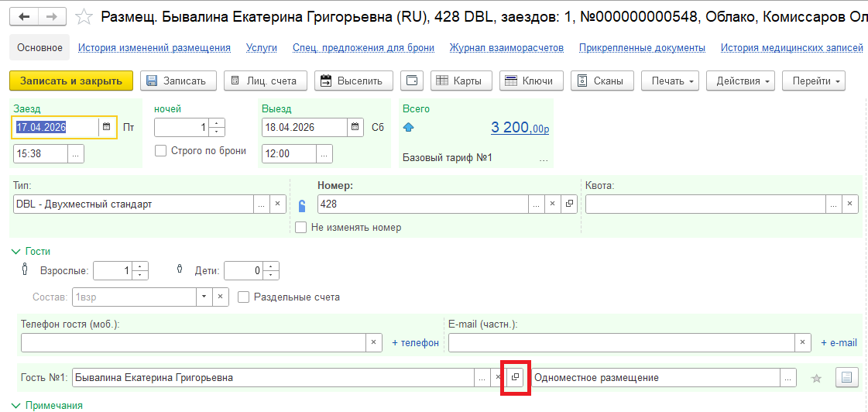Click into the Выезд date field
Image resolution: width=868 pixels, height=412 pixels.
coord(304,127)
